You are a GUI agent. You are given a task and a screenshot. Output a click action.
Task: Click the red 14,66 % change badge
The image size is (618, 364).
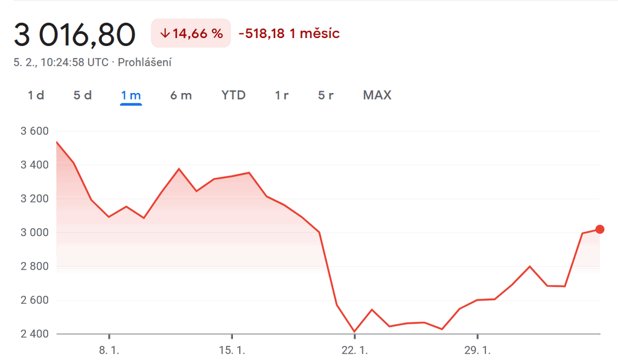click(x=191, y=33)
